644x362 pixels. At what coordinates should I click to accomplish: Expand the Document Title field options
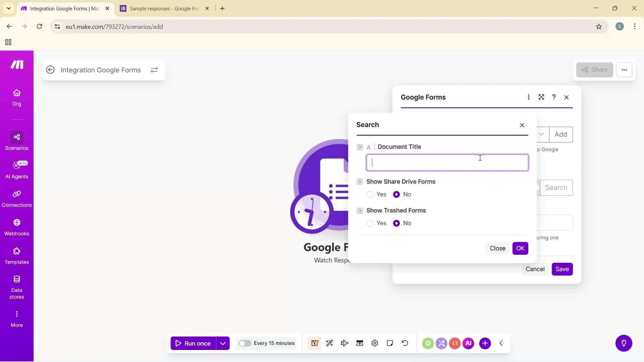(360, 147)
